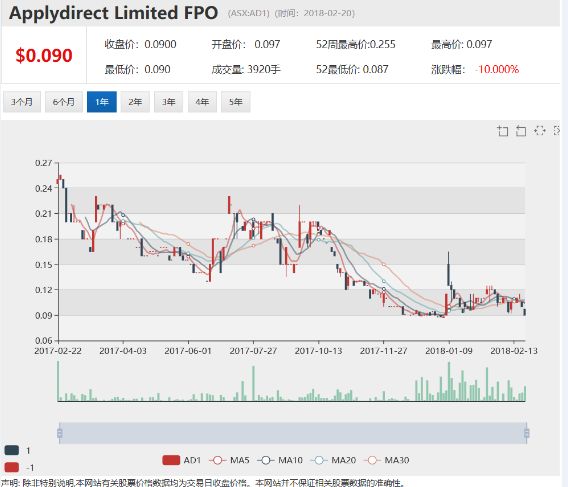Image resolution: width=568 pixels, height=487 pixels.
Task: Click the Applydirect Limited FPO title
Action: tap(113, 13)
